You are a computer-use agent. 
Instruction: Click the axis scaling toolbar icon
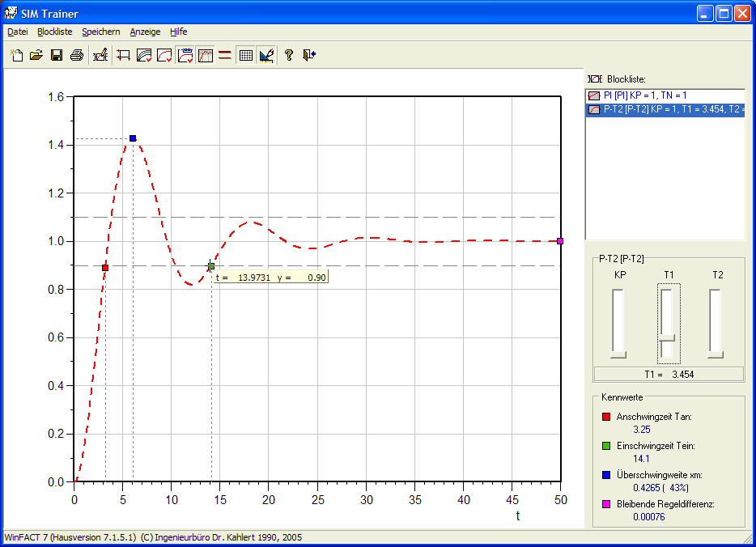pyautogui.click(x=124, y=55)
